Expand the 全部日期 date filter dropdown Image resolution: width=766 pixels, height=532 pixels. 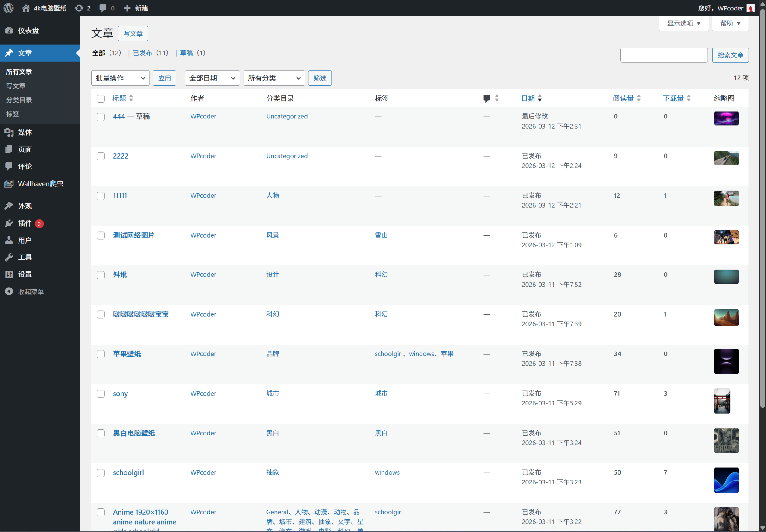click(x=212, y=78)
